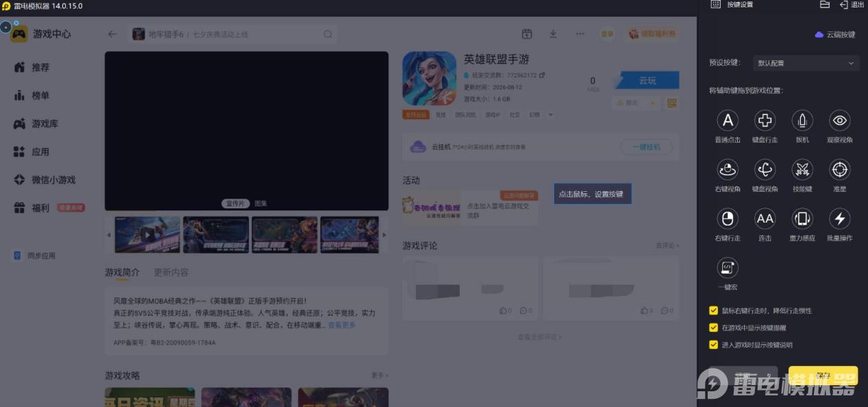Click 更多 link beside 游戏攻略
The image size is (868, 407).
[x=380, y=375]
